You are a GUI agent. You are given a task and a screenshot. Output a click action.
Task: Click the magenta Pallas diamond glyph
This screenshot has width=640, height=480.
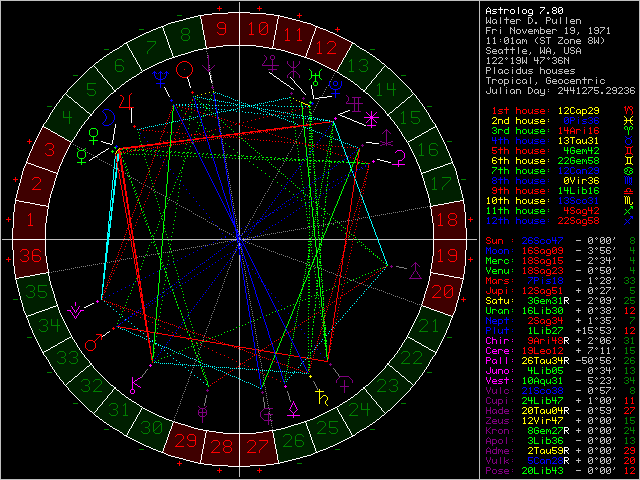coord(293,409)
